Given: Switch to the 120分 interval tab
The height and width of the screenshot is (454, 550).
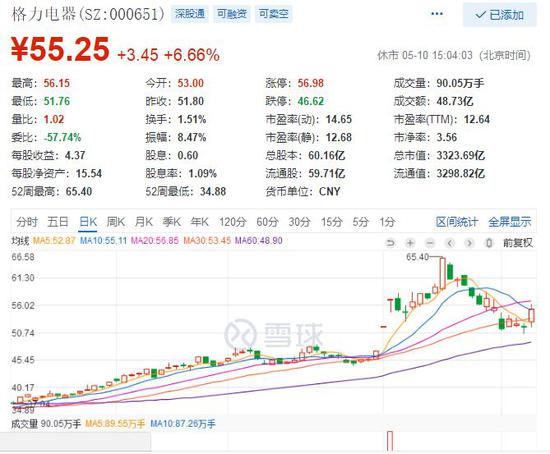Looking at the screenshot, I should (233, 222).
